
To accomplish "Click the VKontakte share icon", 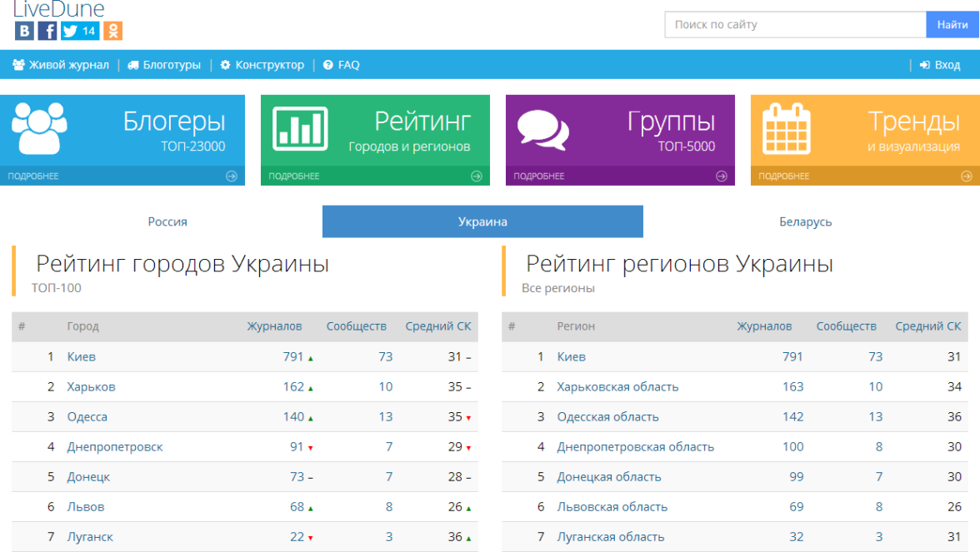I will tap(25, 31).
